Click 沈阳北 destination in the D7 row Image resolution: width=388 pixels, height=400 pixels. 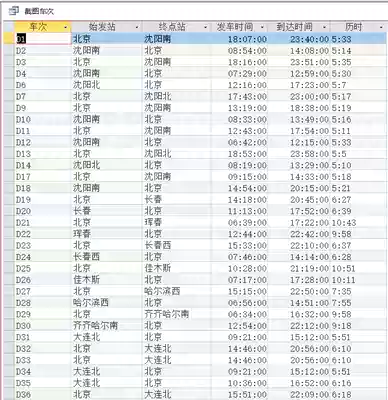[158, 96]
